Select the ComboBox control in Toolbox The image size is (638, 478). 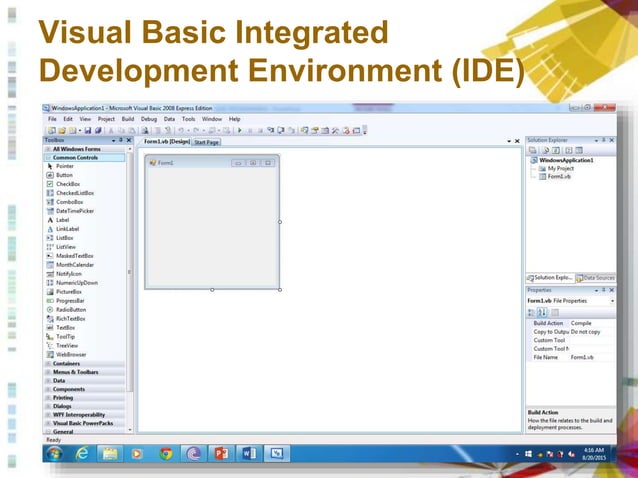[69, 202]
